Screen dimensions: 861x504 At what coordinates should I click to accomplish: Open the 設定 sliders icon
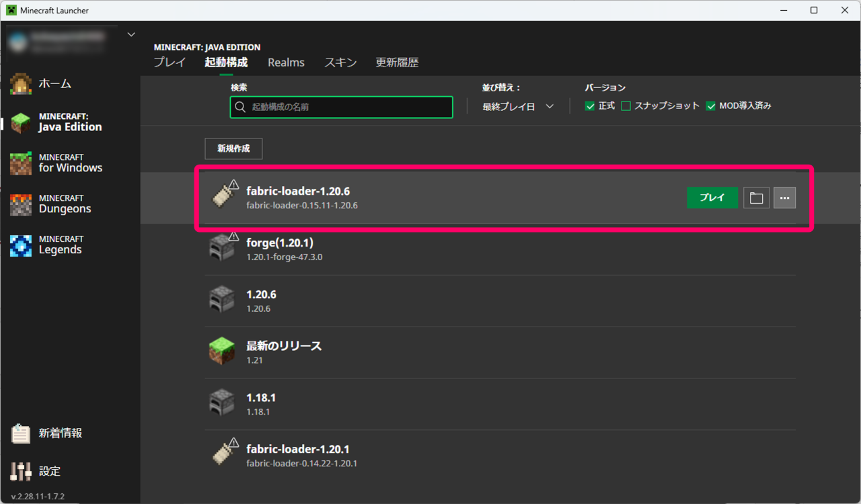(21, 471)
